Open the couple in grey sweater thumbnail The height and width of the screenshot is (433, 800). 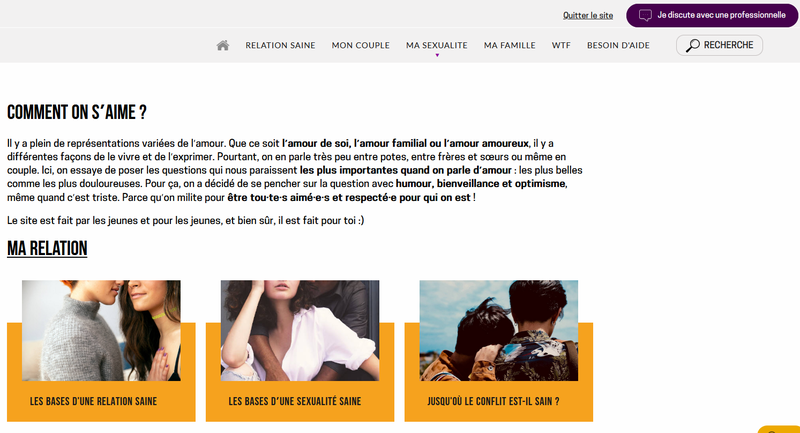(x=101, y=330)
